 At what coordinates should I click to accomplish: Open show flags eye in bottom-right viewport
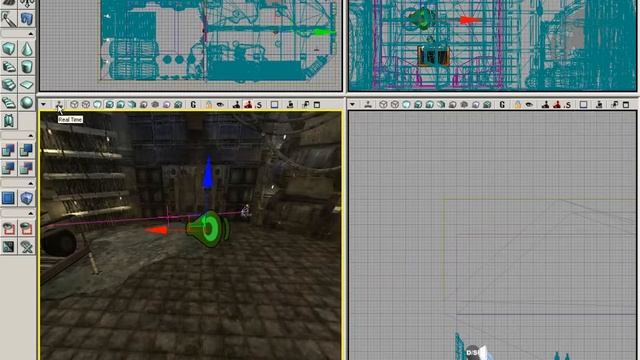[x=529, y=105]
